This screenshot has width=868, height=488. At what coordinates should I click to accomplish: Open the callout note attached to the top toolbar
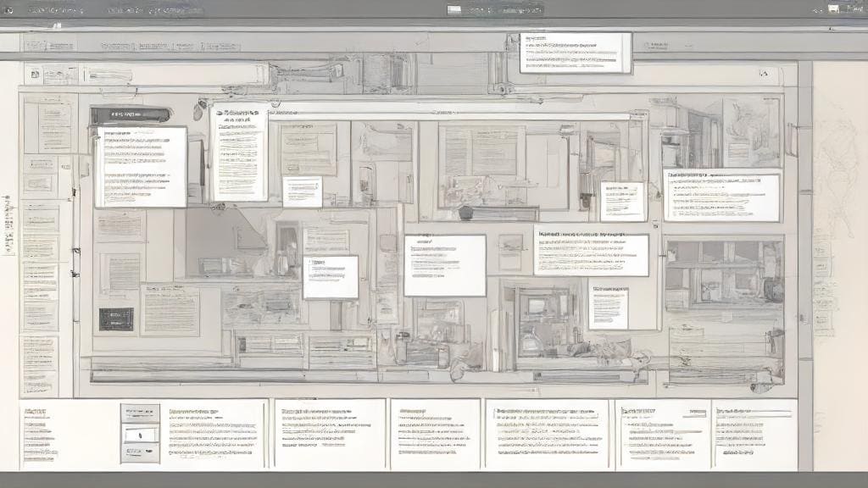(576, 53)
